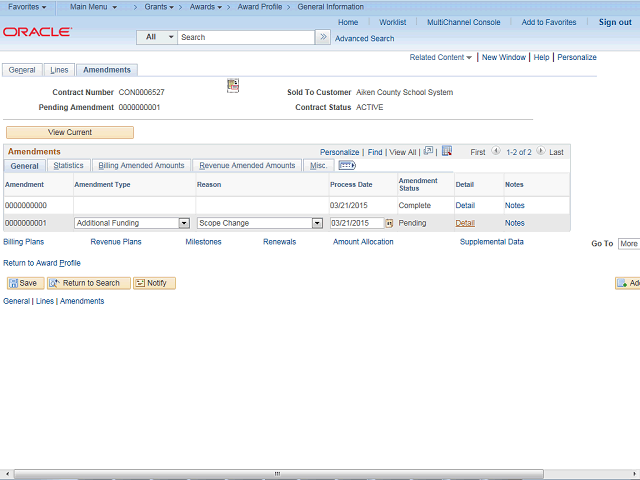Switch to the General page tab
Viewport: 640px width, 480px height.
pyautogui.click(x=22, y=70)
